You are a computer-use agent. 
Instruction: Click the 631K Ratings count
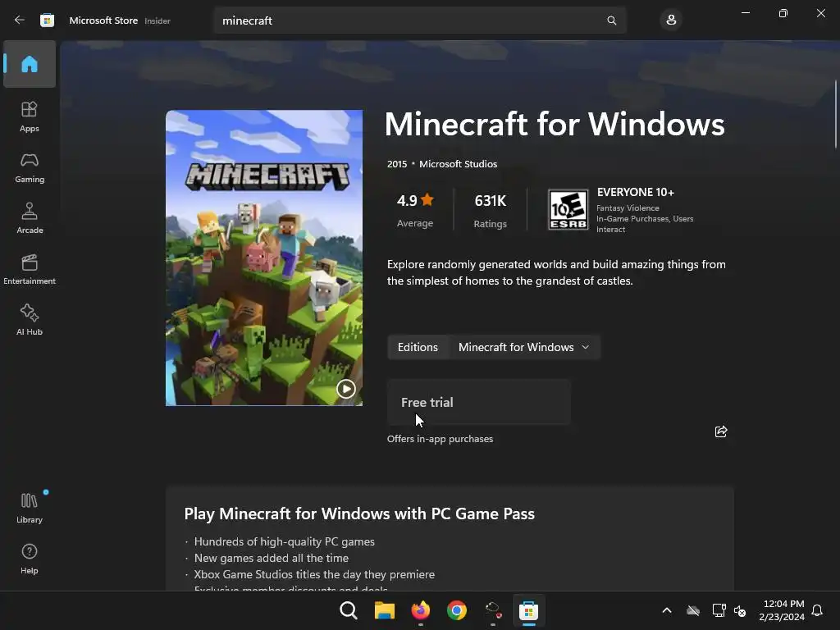pyautogui.click(x=491, y=211)
